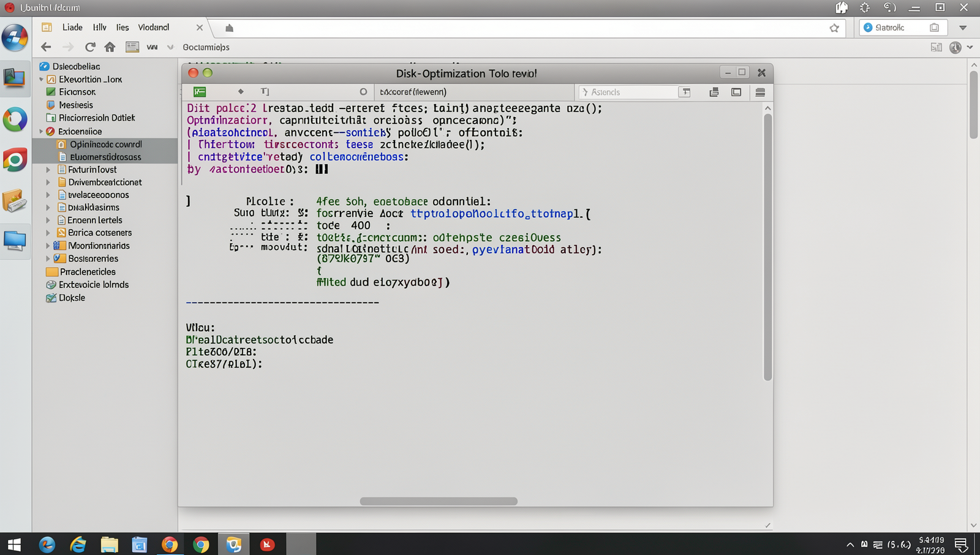The width and height of the screenshot is (980, 555).
Task: Click the red close dot of Disk-Optimization window
Action: point(193,73)
